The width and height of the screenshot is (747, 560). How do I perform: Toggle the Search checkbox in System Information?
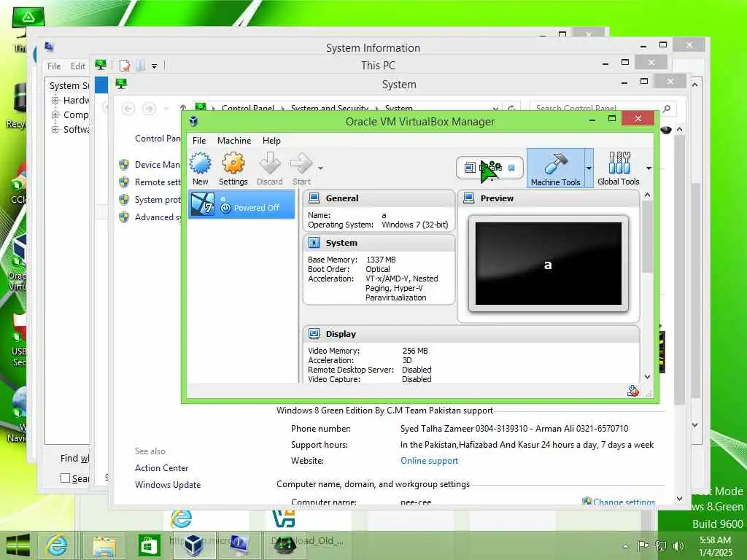pyautogui.click(x=65, y=478)
